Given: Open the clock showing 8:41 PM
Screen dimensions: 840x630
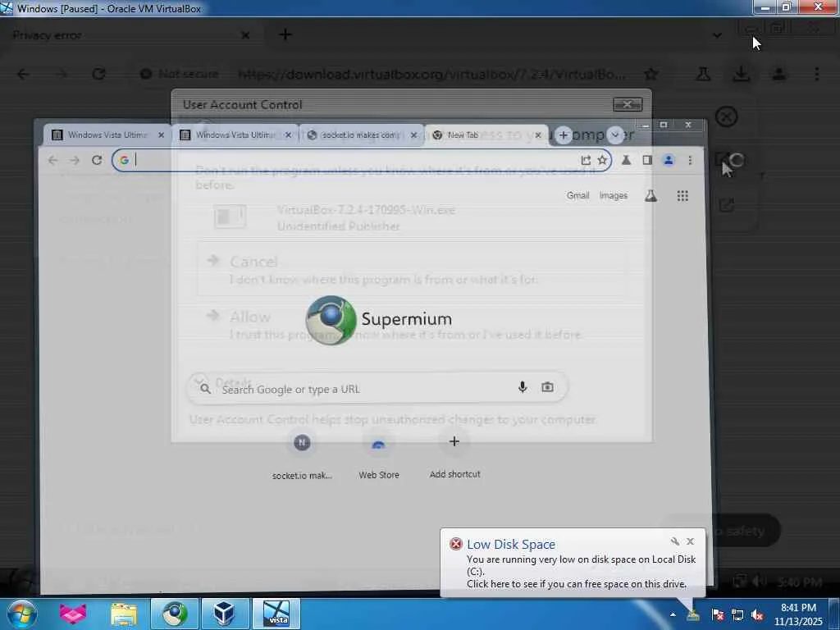Looking at the screenshot, I should click(x=798, y=614).
